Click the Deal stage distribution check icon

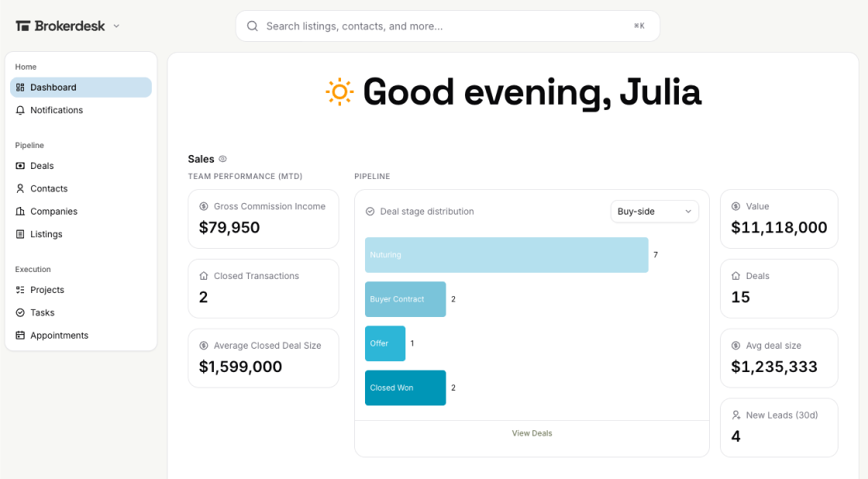point(367,211)
